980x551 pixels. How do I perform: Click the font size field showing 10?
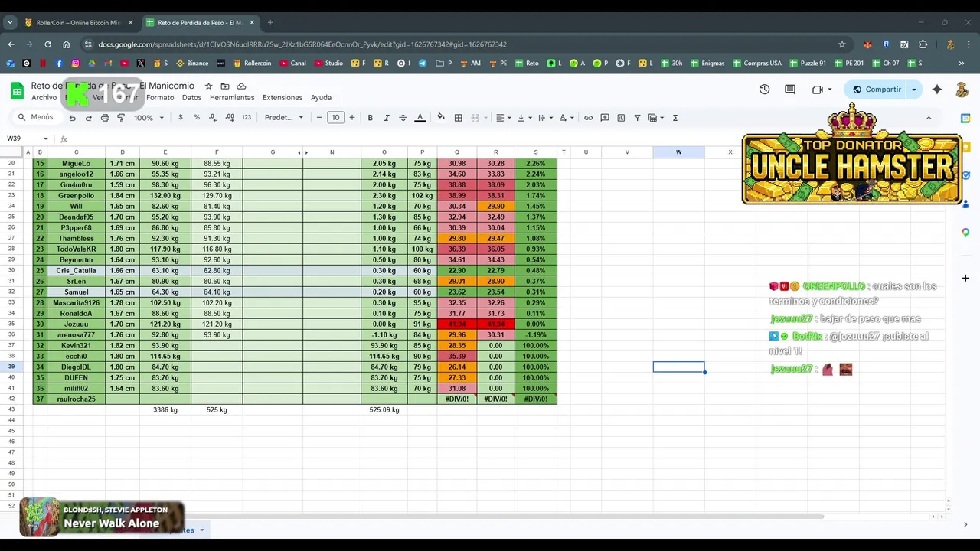[335, 118]
